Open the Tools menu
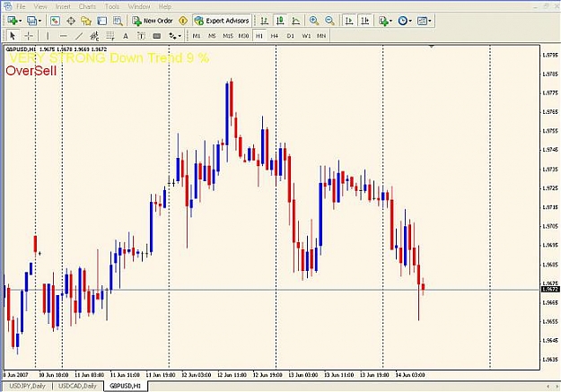The height and width of the screenshot is (392, 561). pos(112,6)
